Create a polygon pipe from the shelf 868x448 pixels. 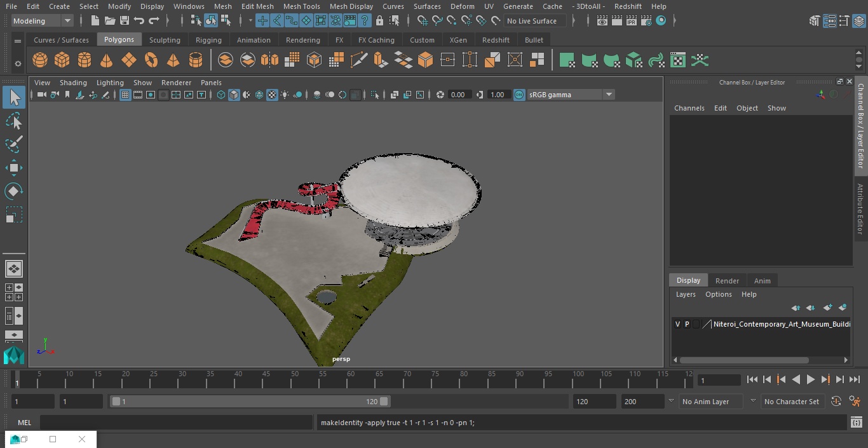point(196,60)
